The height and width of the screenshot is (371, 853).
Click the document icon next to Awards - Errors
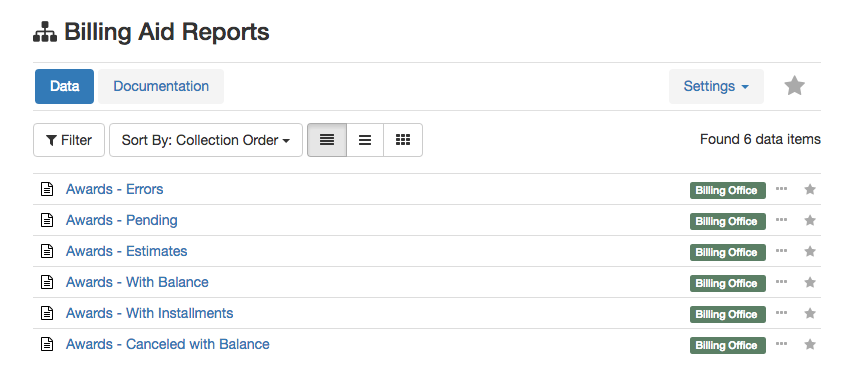[47, 189]
